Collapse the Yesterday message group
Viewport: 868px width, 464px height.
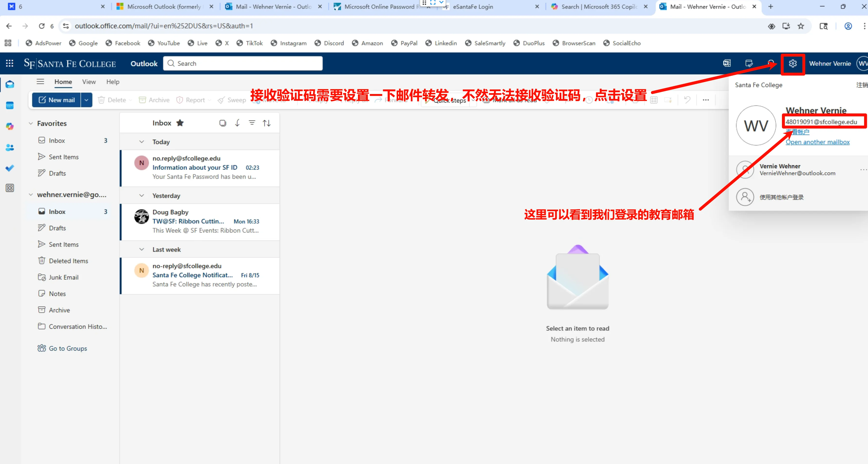(141, 196)
